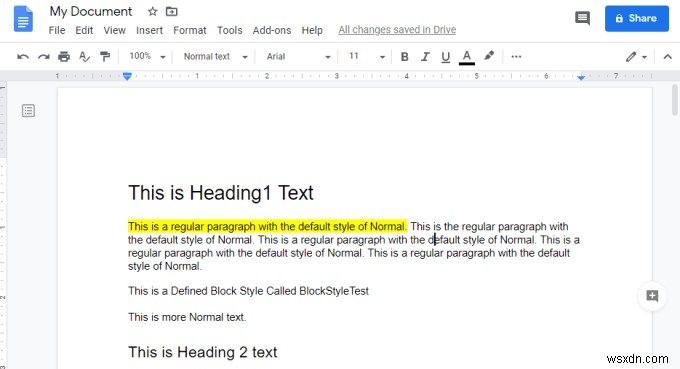Open the View menu

click(x=114, y=30)
